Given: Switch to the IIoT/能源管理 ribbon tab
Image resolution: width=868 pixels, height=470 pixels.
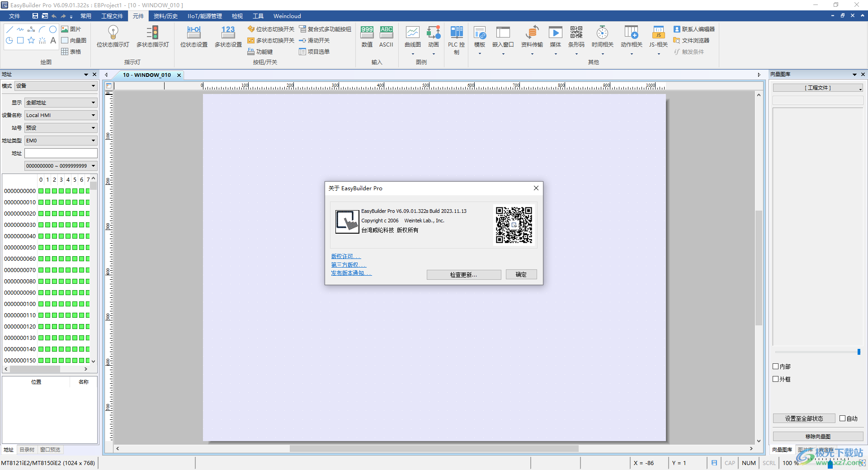Looking at the screenshot, I should (x=205, y=16).
